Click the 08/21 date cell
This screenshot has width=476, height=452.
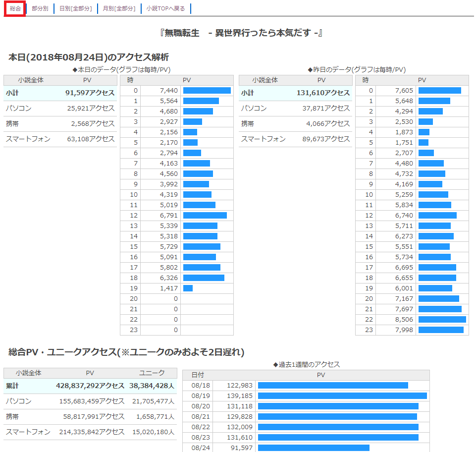[198, 417]
